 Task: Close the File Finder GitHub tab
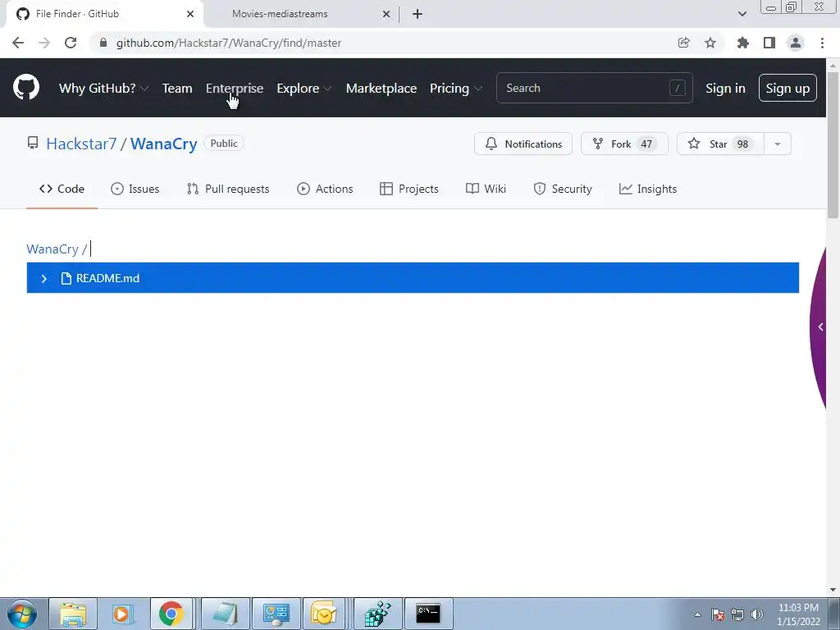190,14
